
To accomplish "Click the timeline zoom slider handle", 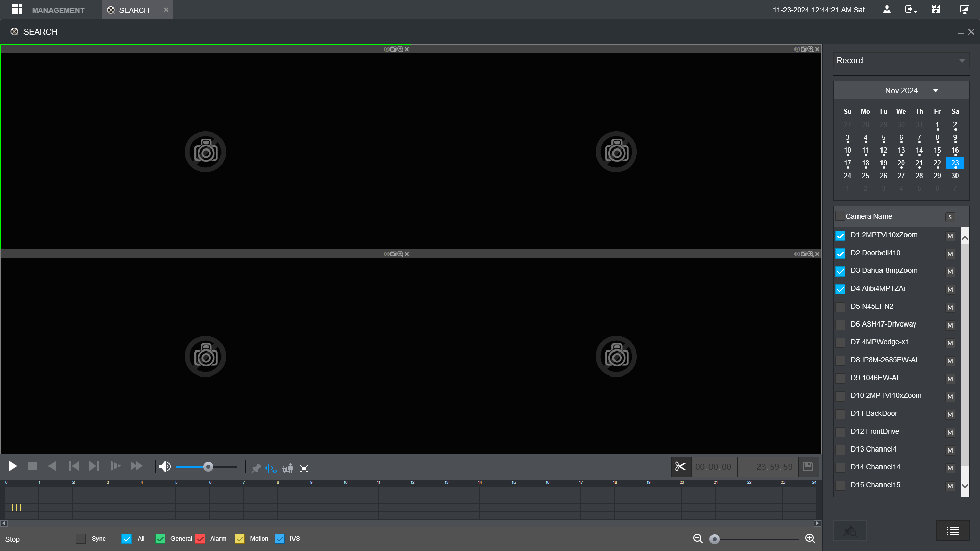I will (715, 539).
